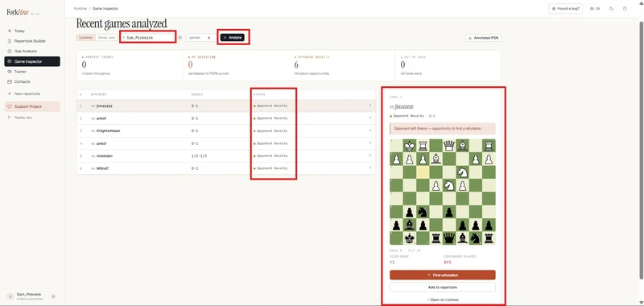Screen dimensions: 644x306
Task: Open the Trainer section
Action: (32, 72)
